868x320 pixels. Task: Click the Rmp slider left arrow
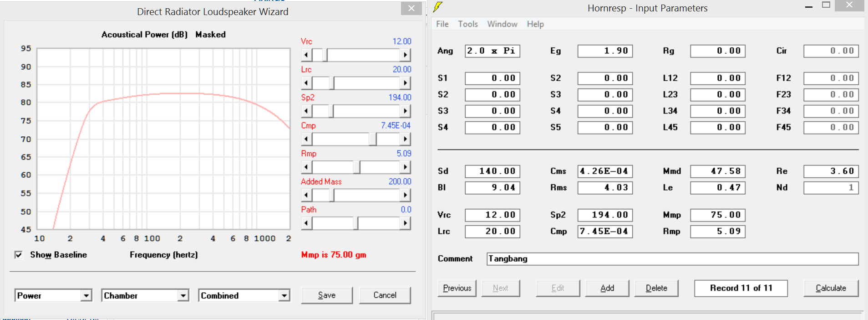coord(306,167)
